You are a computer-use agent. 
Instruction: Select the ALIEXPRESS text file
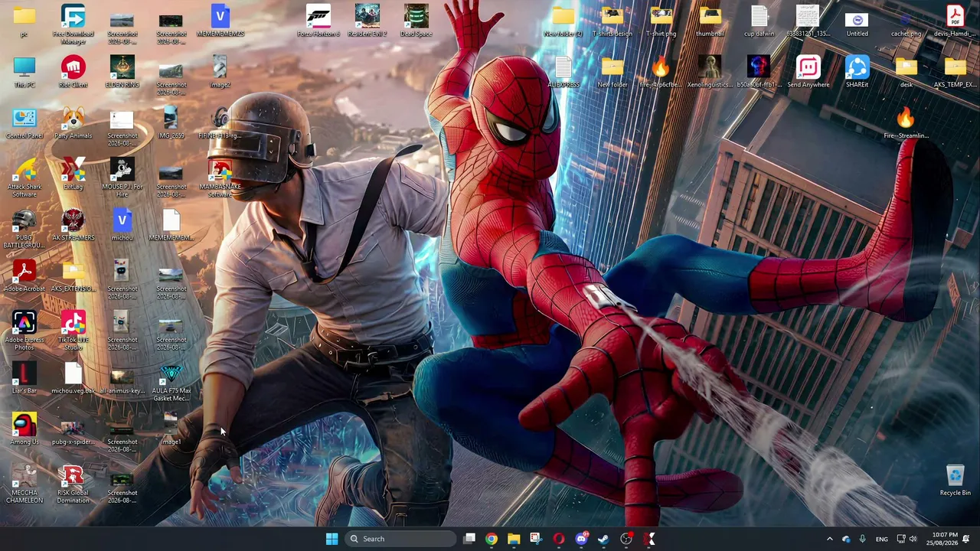563,73
